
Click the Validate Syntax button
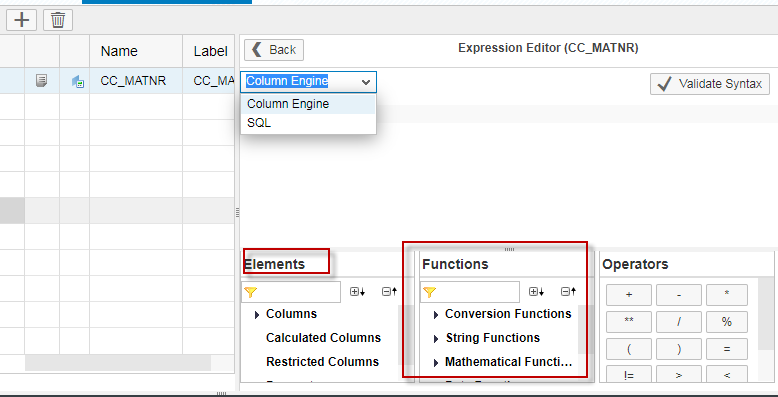pos(710,84)
